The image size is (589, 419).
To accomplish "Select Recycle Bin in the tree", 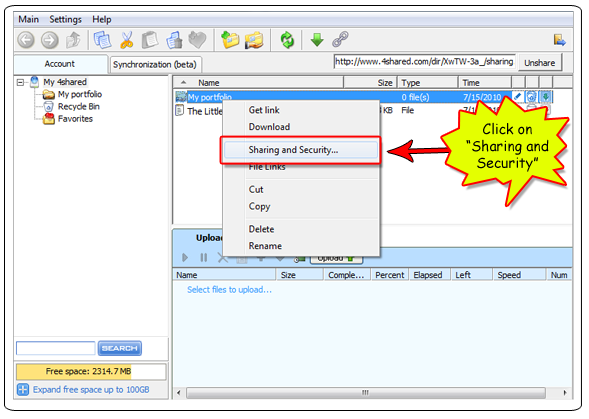I will [79, 107].
